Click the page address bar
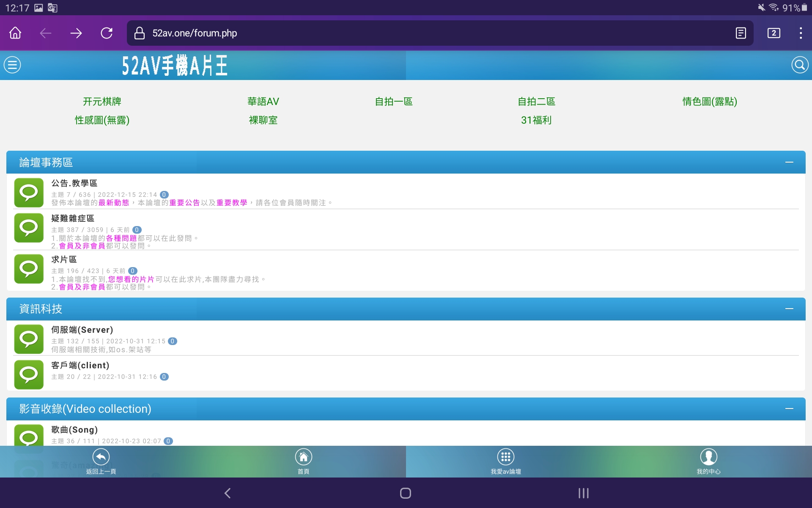 point(195,33)
